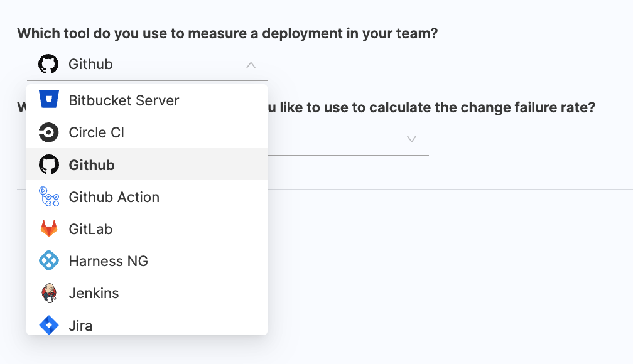Click the GitLab fox logo icon
The image size is (633, 364).
click(x=48, y=229)
